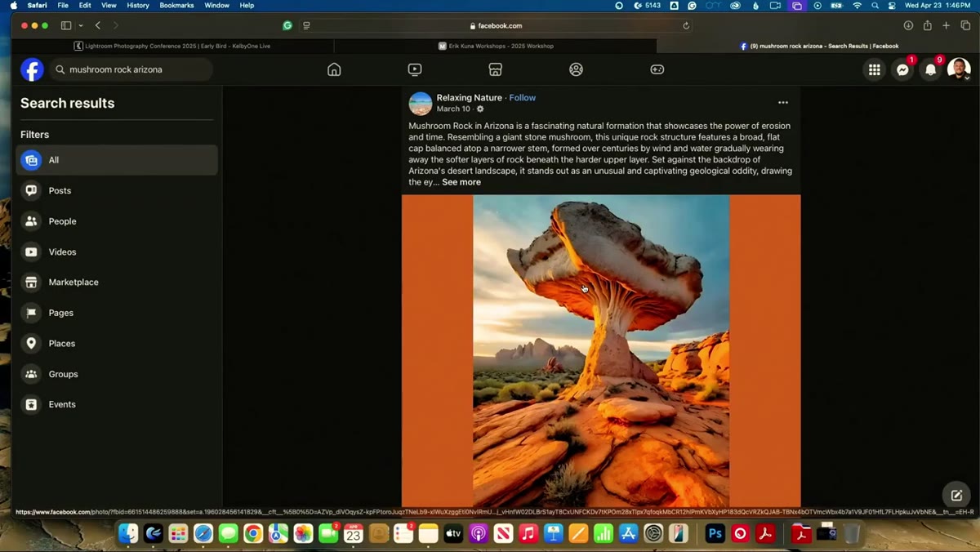
Task: Follow the Relaxing Nature page
Action: (523, 97)
